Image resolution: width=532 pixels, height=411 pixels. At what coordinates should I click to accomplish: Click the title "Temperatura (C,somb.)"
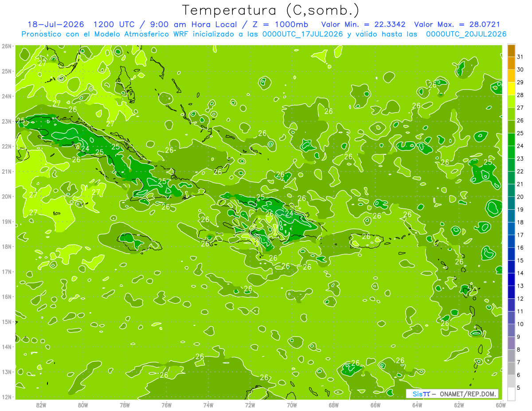coord(271,10)
